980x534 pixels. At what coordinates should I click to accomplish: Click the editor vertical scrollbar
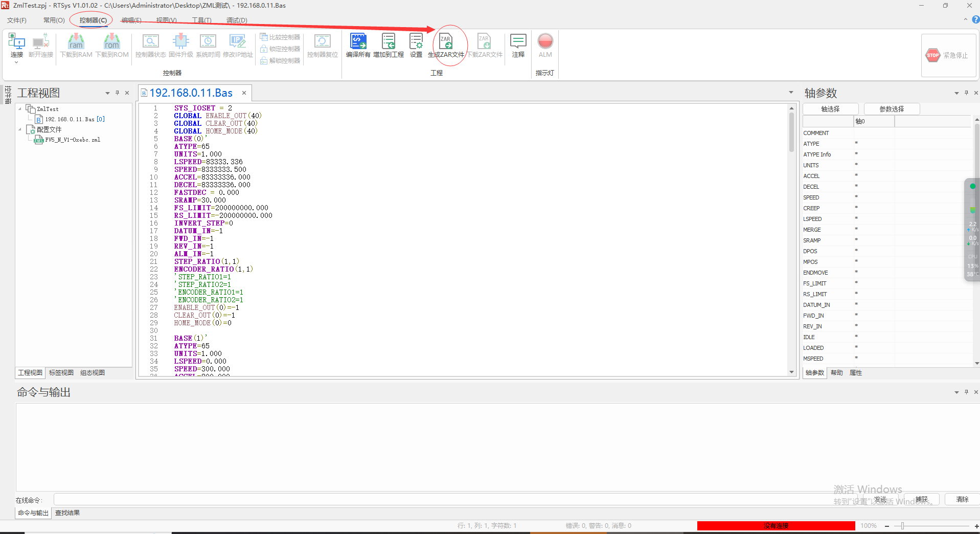(791, 133)
